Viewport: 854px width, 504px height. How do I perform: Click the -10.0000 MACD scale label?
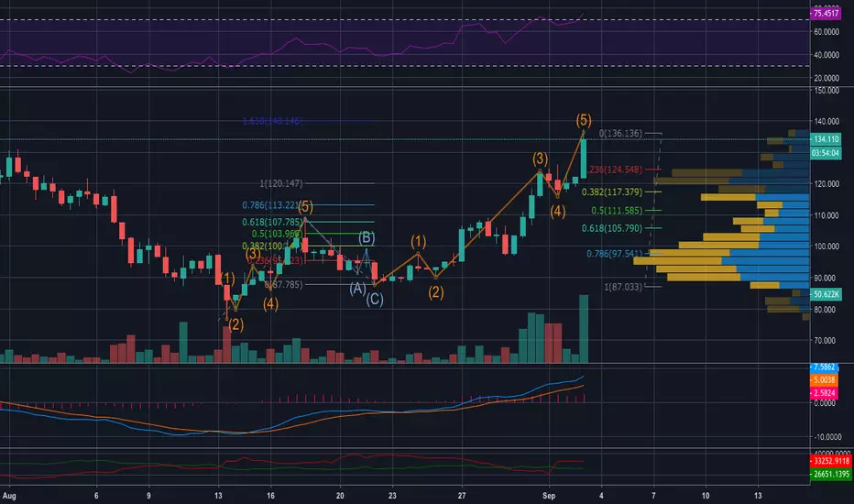[827, 437]
